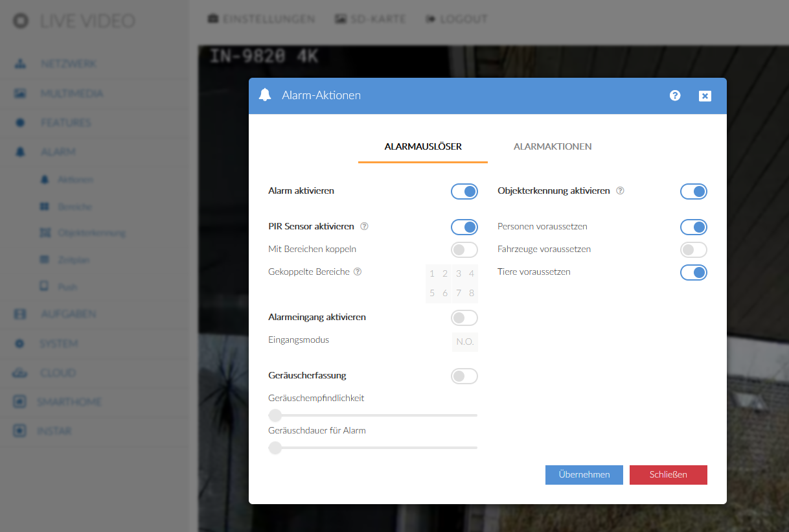Click the red Schließen button

669,475
